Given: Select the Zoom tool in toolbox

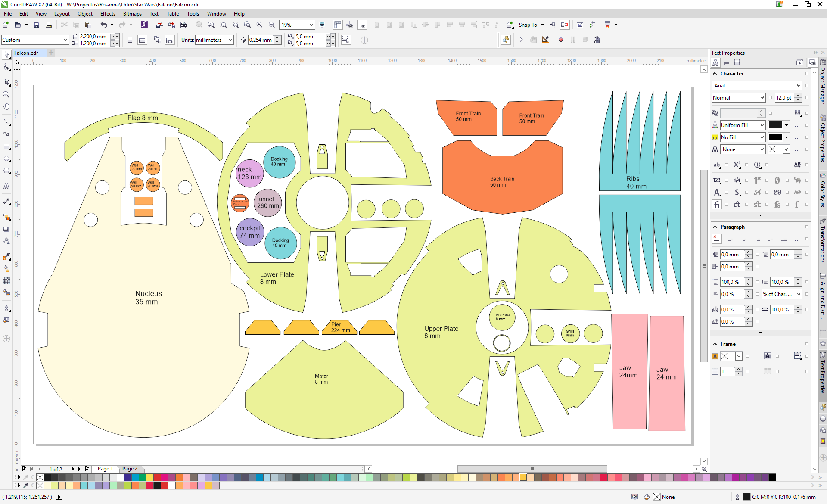Looking at the screenshot, I should tap(6, 95).
